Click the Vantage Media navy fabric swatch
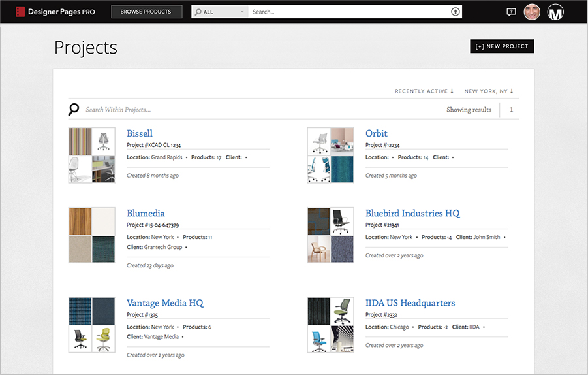The width and height of the screenshot is (588, 375). click(104, 311)
